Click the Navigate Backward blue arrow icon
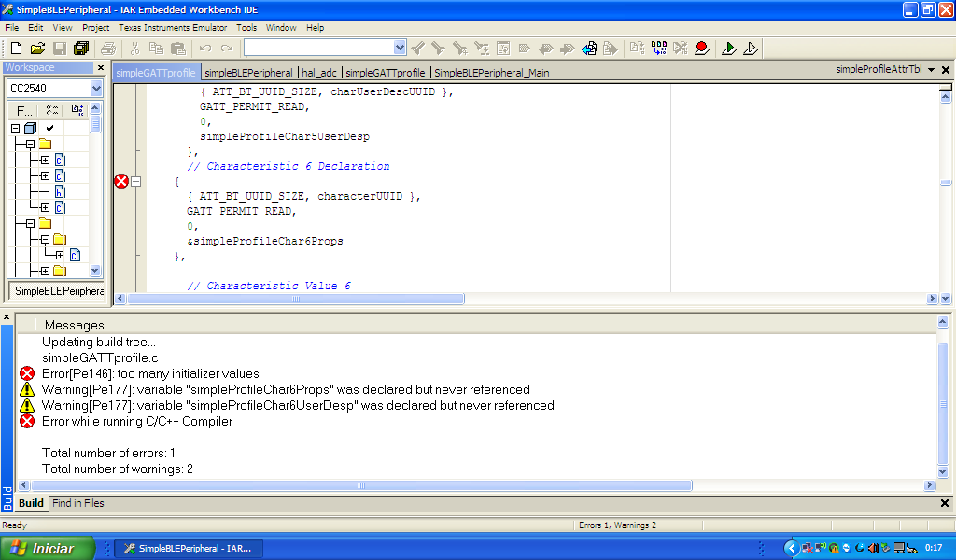This screenshot has width=956, height=560. coord(589,49)
